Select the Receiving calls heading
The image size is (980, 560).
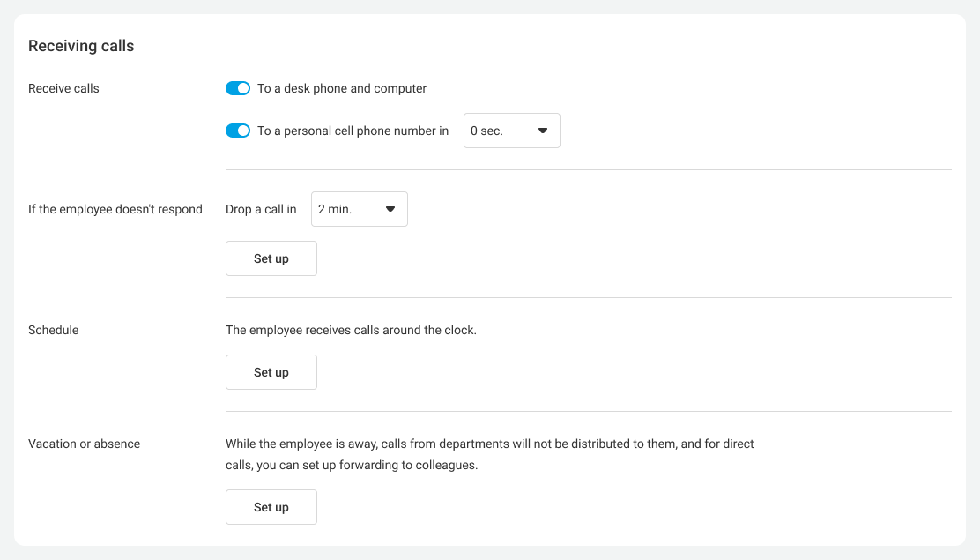[81, 46]
